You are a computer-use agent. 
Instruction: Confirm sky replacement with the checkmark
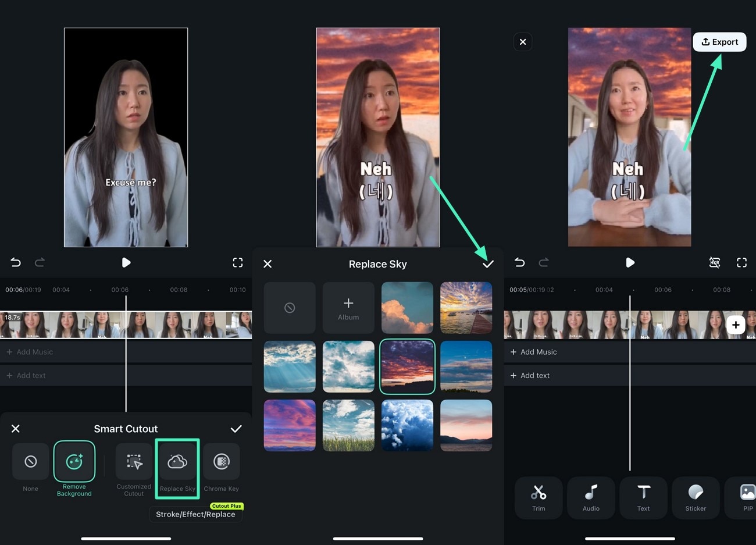coord(488,263)
